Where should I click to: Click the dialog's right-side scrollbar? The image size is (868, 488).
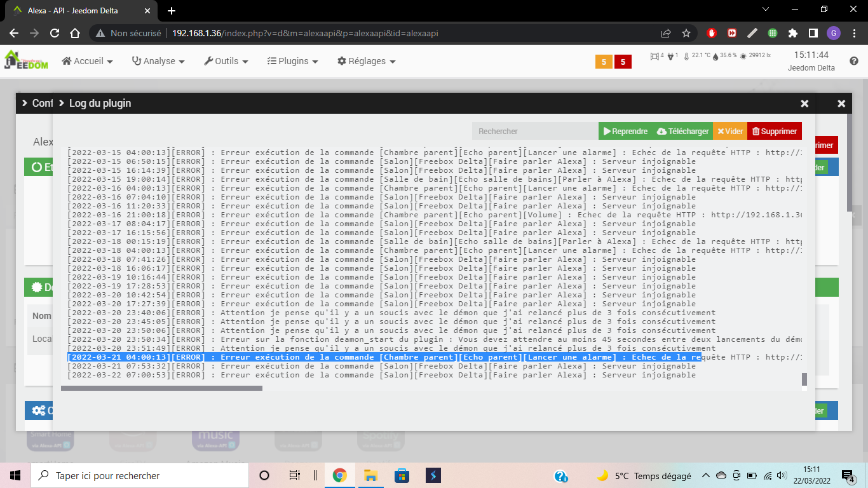coord(850,163)
